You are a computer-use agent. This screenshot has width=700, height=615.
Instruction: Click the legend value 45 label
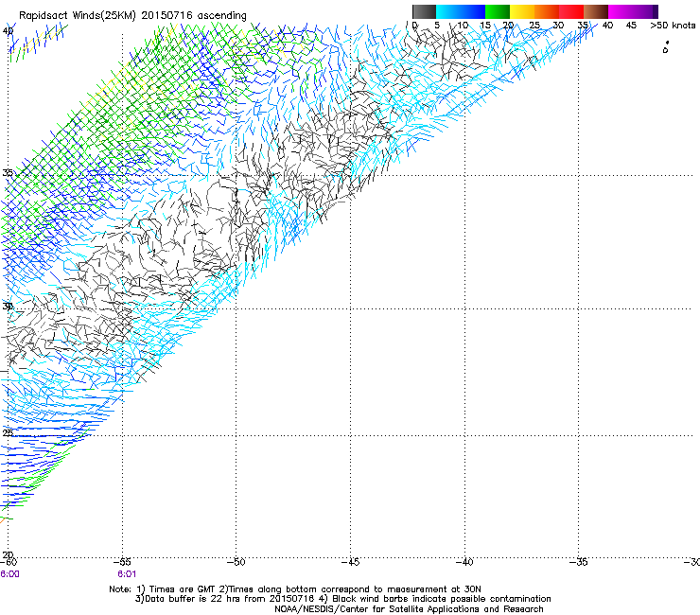pyautogui.click(x=631, y=26)
